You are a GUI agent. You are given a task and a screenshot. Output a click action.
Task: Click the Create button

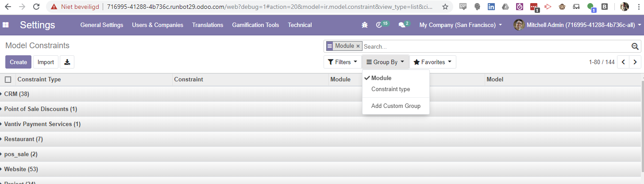pos(19,62)
